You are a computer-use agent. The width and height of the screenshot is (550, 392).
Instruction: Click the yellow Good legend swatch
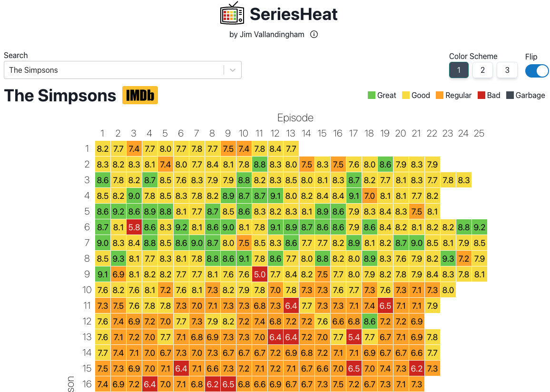point(403,95)
